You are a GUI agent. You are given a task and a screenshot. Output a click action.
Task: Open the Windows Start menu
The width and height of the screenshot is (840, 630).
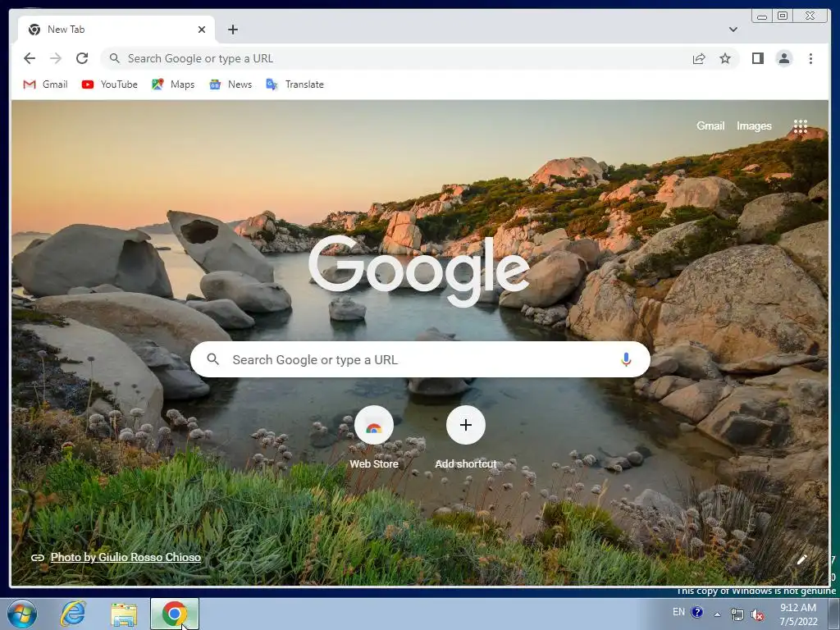point(22,614)
